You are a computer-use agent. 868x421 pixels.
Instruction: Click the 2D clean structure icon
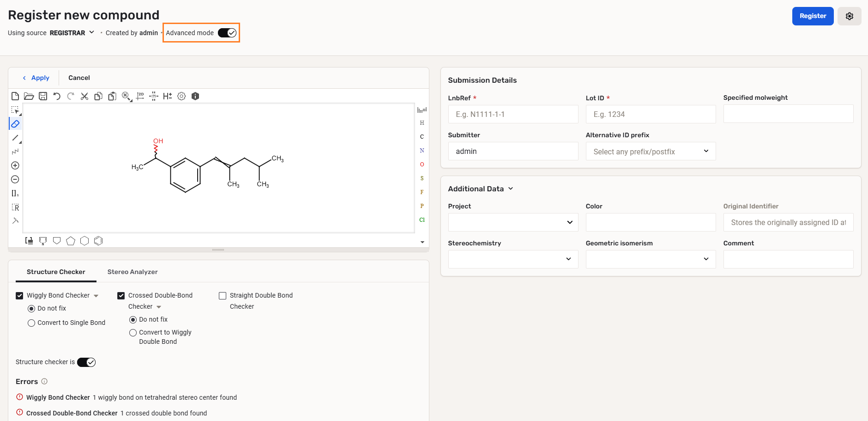click(140, 96)
